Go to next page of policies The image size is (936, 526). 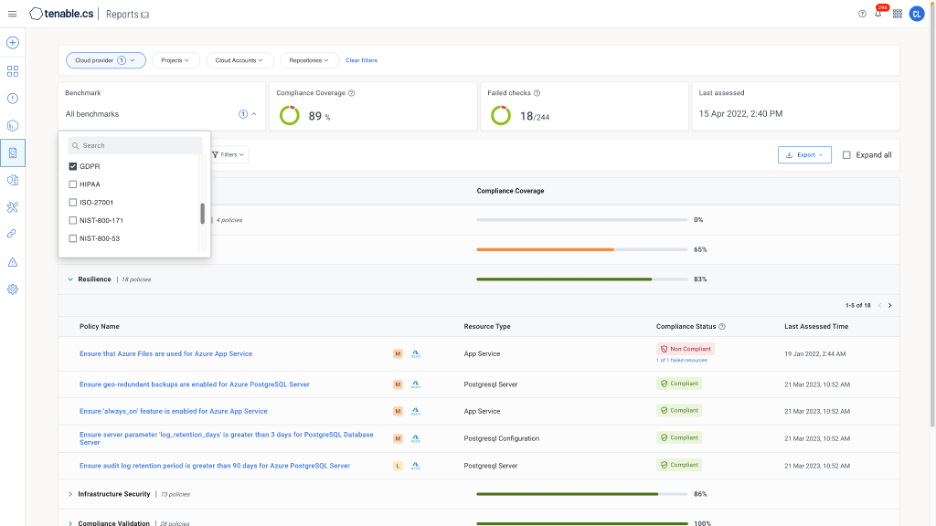click(x=890, y=306)
